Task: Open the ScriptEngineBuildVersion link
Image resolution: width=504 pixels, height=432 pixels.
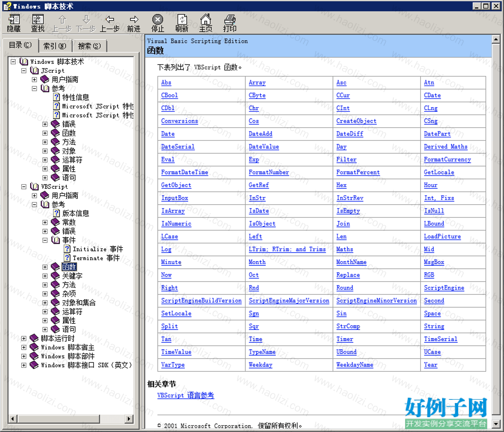Action: 201,301
